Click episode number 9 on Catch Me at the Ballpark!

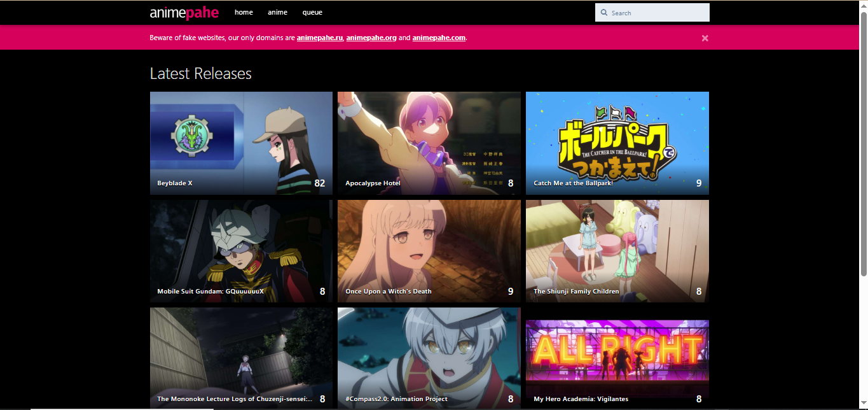click(699, 183)
